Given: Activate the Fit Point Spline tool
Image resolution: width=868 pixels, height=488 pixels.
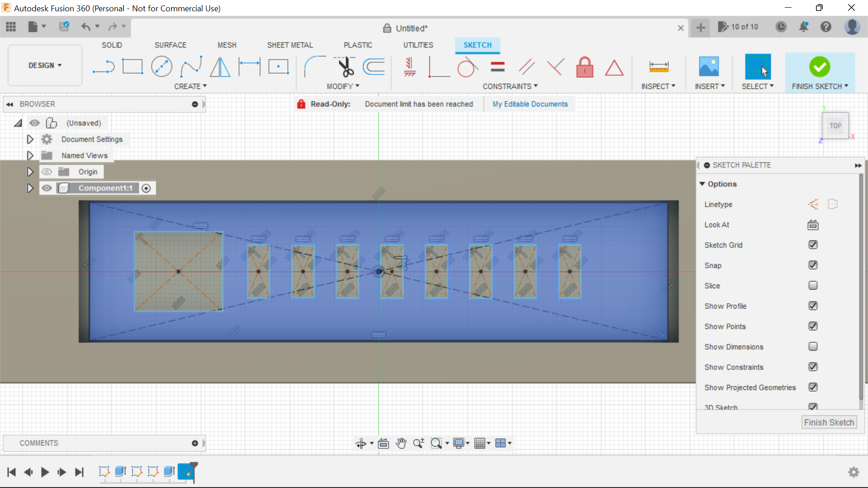Looking at the screenshot, I should (x=190, y=66).
